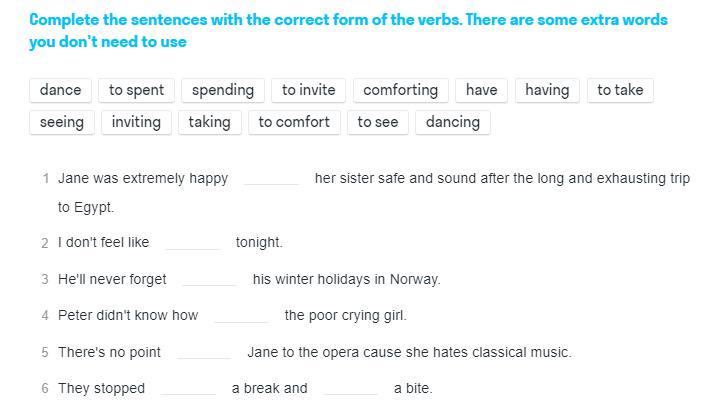Choose the 'spending' word chip

[223, 90]
